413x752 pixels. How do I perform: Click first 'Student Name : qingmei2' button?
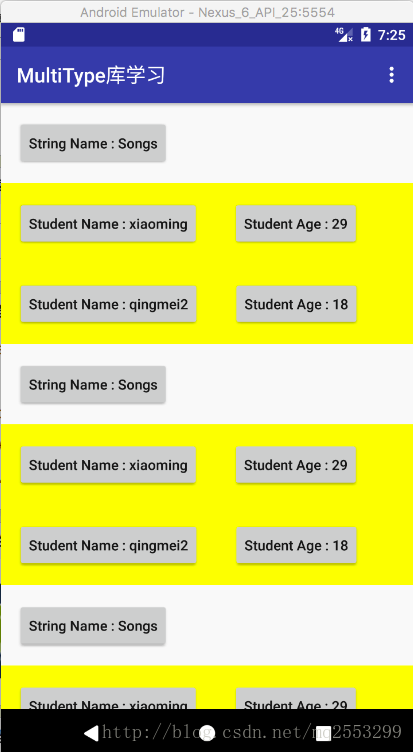[x=108, y=304]
